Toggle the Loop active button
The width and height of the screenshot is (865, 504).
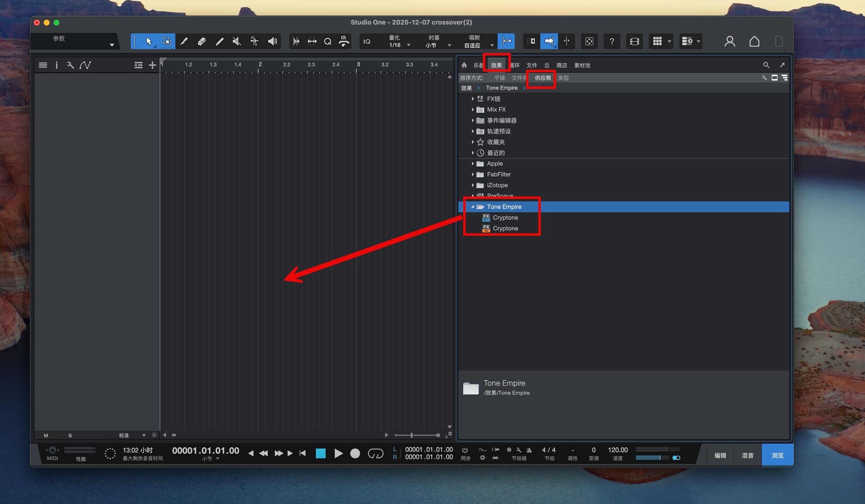pyautogui.click(x=375, y=454)
